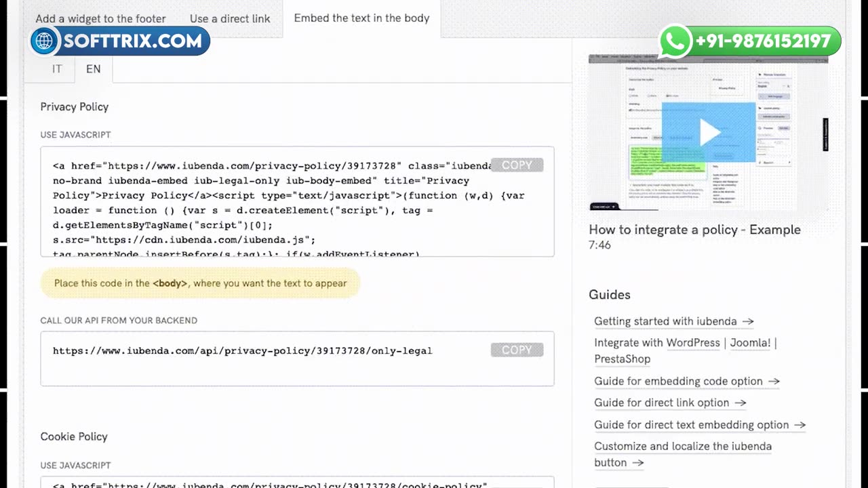
Task: Click the video duration '7:46'
Action: pos(599,245)
